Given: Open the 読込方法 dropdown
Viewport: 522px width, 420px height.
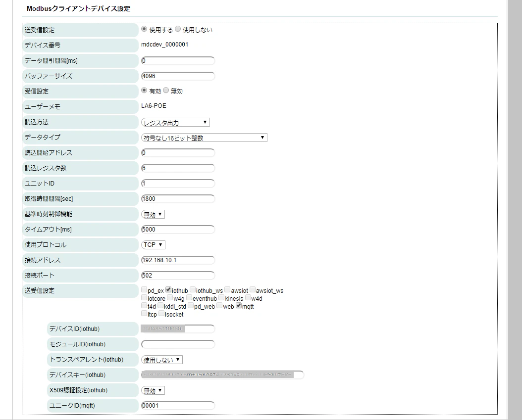Looking at the screenshot, I should (175, 122).
